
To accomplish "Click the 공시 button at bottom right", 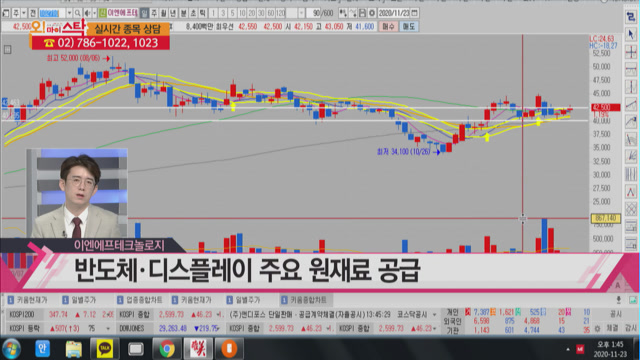I will tap(615, 314).
